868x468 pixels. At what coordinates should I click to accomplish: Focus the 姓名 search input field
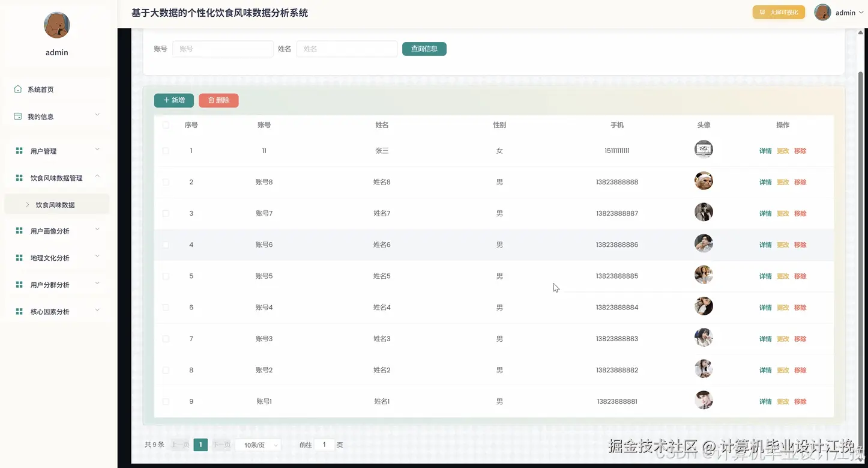[x=347, y=49]
